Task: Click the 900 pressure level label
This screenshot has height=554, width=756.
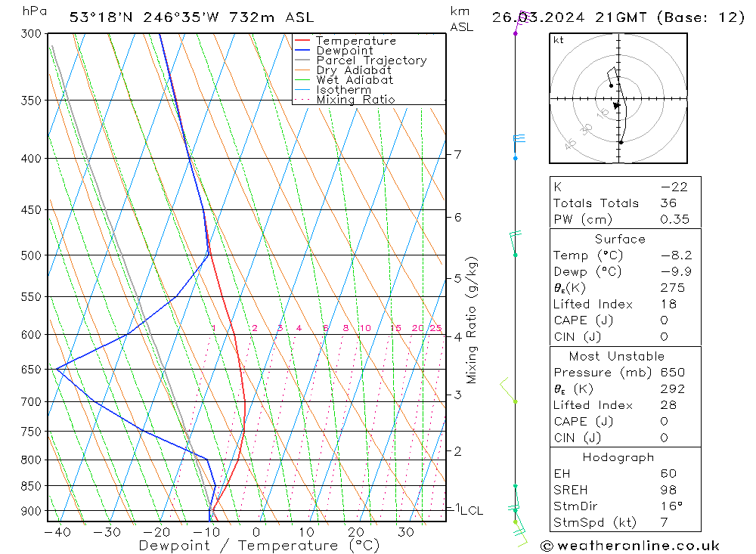Action: (x=31, y=511)
